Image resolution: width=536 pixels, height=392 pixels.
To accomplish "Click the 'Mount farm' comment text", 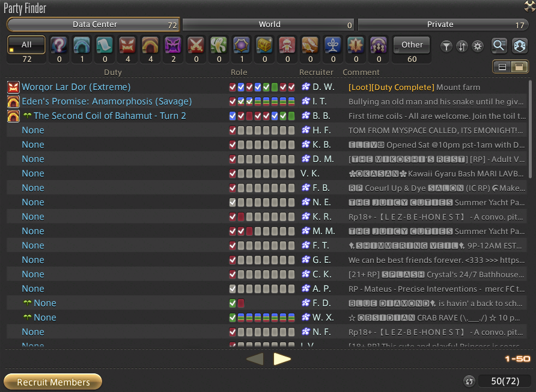I will tap(458, 88).
